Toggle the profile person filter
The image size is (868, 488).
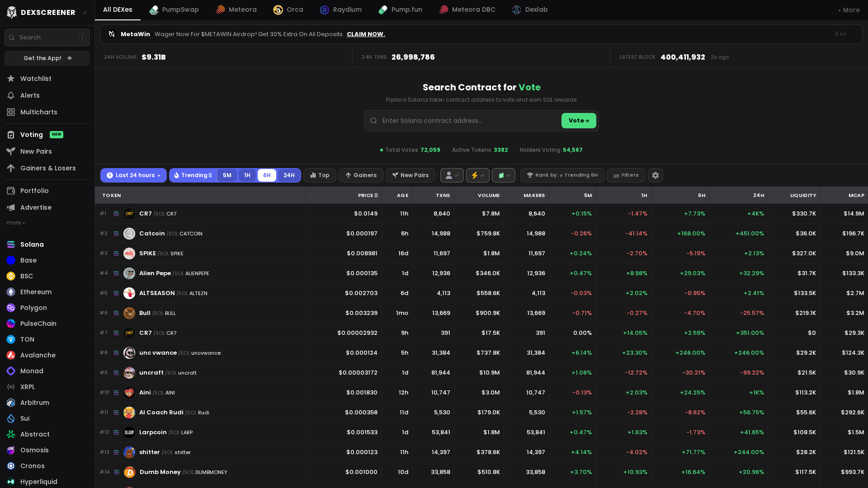tap(452, 175)
